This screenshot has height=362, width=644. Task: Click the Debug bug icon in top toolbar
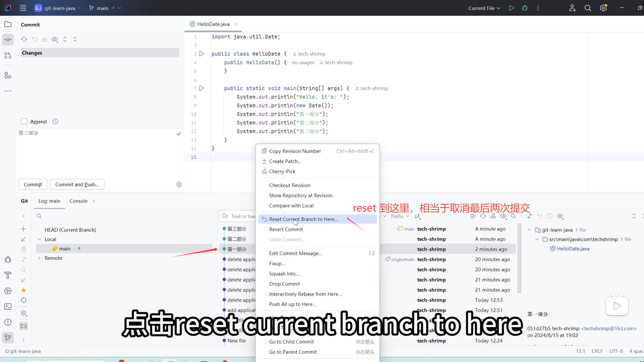[x=525, y=8]
